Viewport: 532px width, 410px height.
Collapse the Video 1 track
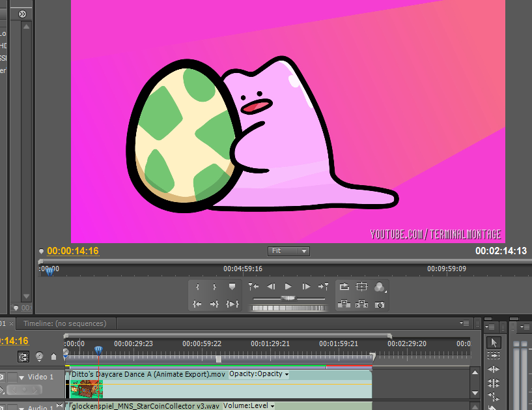coord(21,377)
